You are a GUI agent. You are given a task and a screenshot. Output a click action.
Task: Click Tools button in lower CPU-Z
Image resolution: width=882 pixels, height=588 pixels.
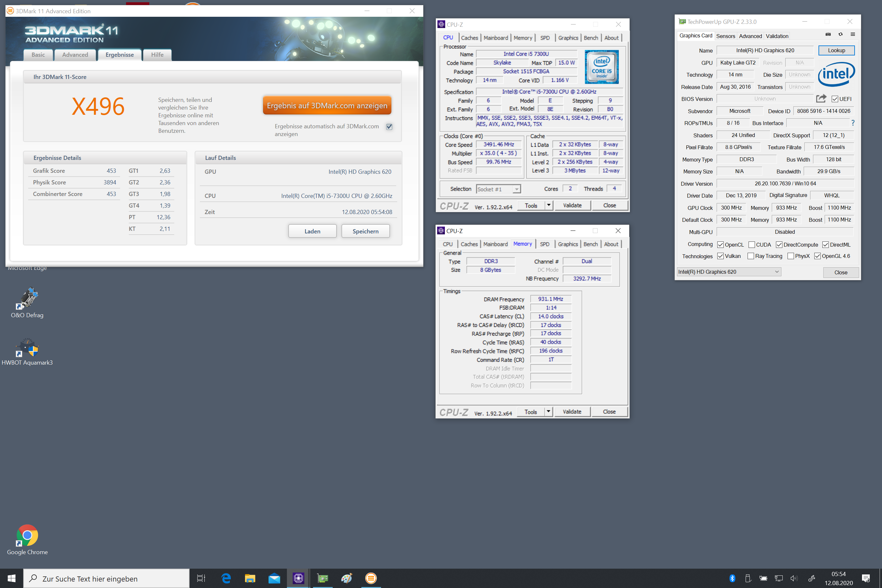coord(530,411)
